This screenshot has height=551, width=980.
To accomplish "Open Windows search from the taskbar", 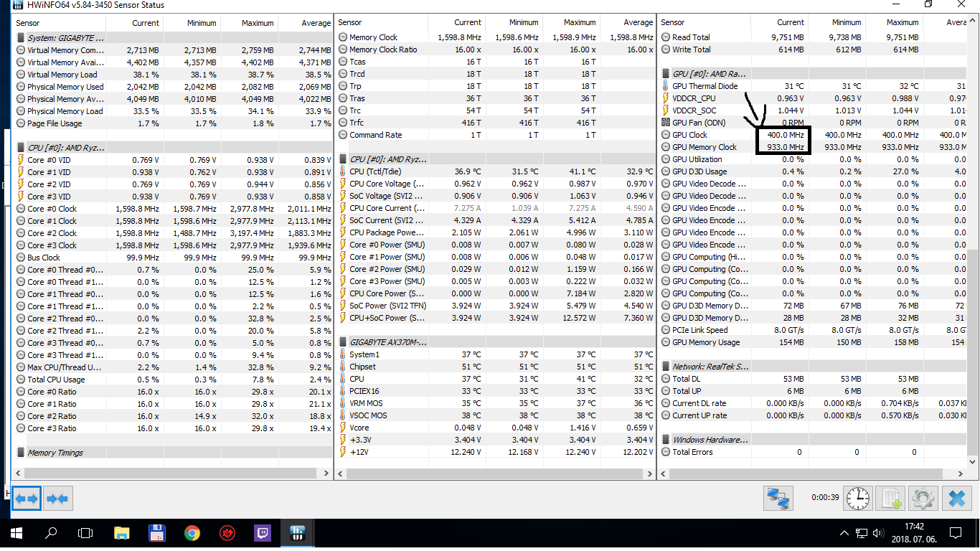I will 51,533.
